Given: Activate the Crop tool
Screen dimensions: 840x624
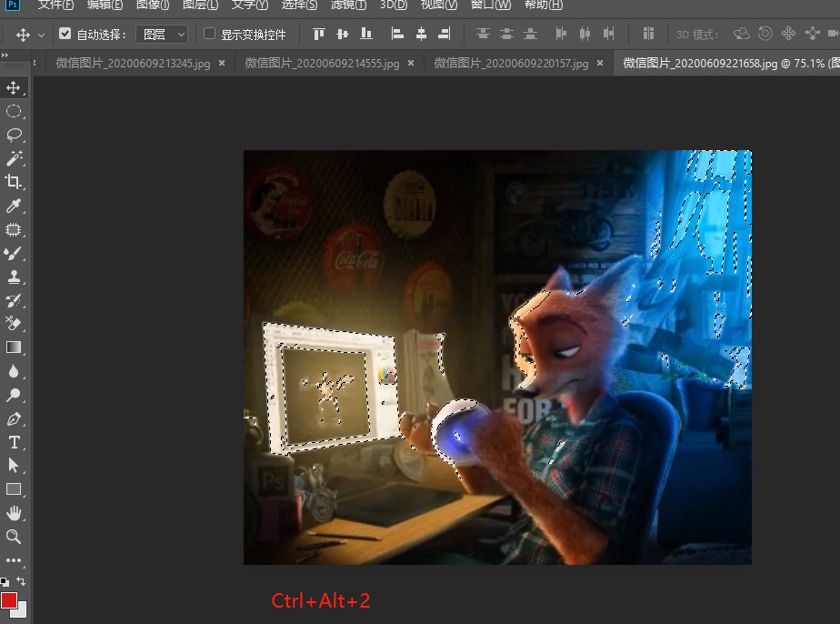Looking at the screenshot, I should [14, 181].
